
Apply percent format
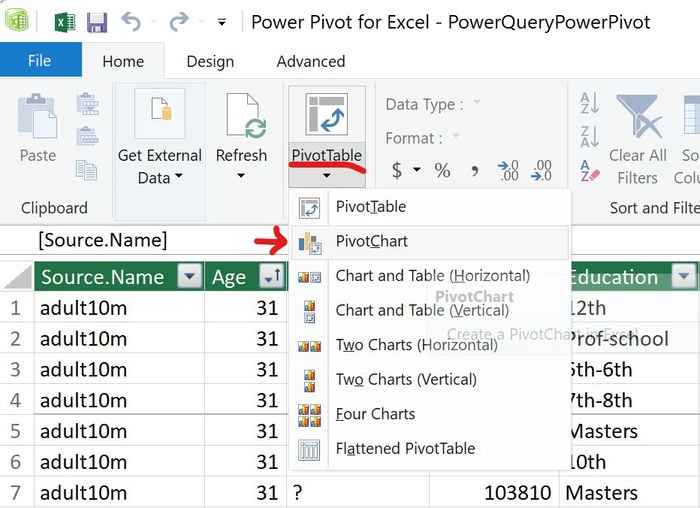(x=442, y=170)
